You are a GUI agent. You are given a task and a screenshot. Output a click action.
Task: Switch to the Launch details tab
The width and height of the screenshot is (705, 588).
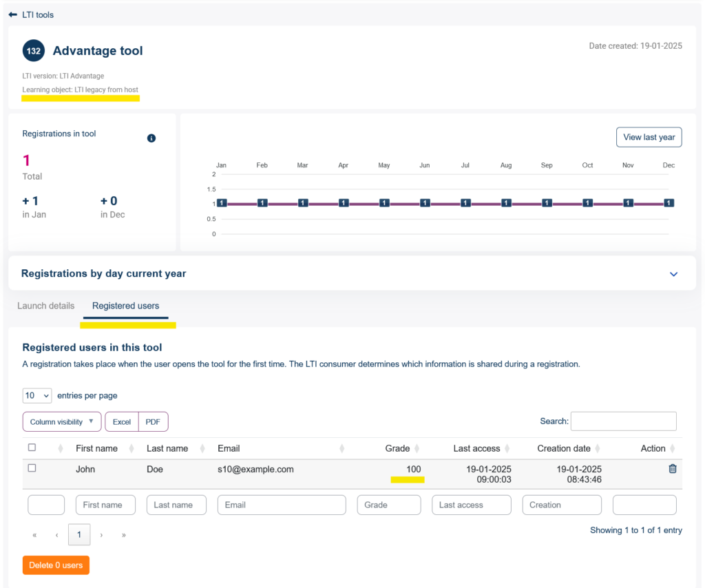coord(46,306)
